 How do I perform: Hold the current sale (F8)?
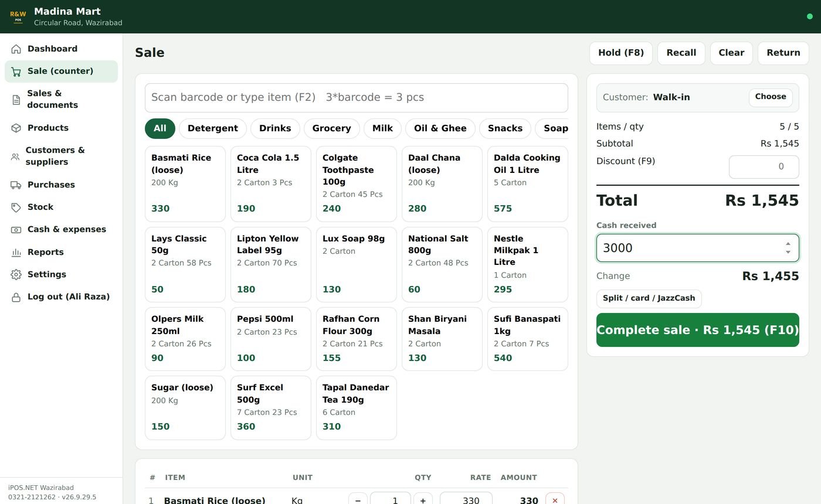coord(621,53)
